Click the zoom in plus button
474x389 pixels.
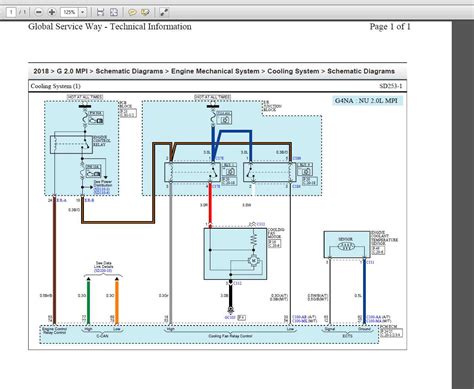pyautogui.click(x=52, y=12)
